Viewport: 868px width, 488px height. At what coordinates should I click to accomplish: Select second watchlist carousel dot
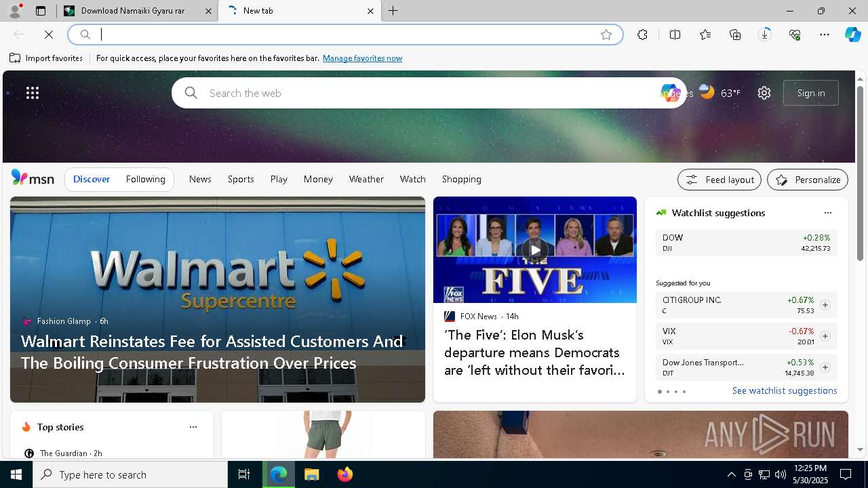click(x=668, y=392)
